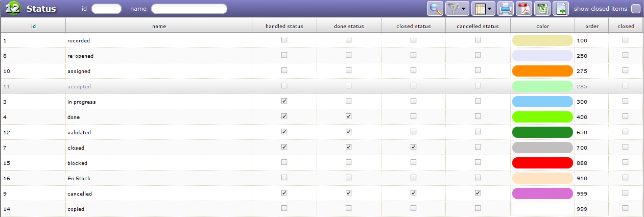Viewport: 644px width, 217px height.
Task: Sort by the 'name' column header
Action: [159, 26]
